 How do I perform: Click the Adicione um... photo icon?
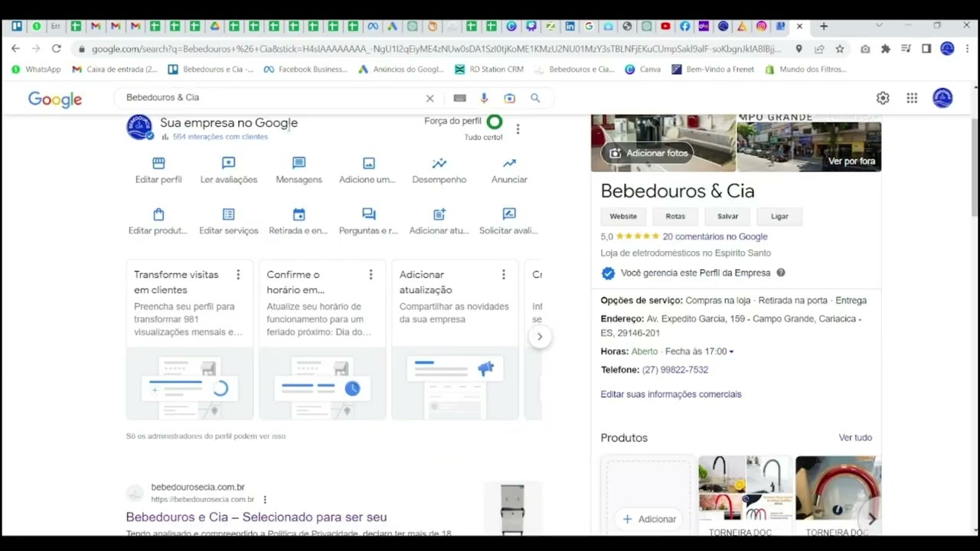(368, 163)
